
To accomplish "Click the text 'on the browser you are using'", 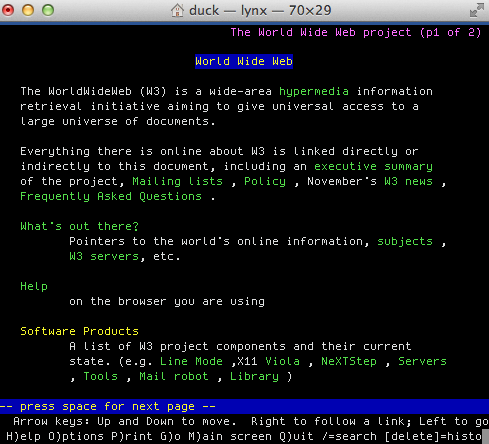I will pyautogui.click(x=167, y=301).
